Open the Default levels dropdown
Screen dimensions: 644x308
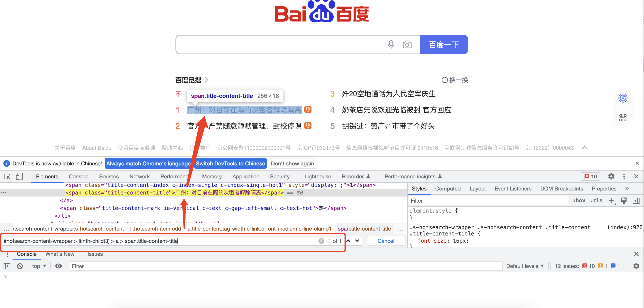pos(525,266)
